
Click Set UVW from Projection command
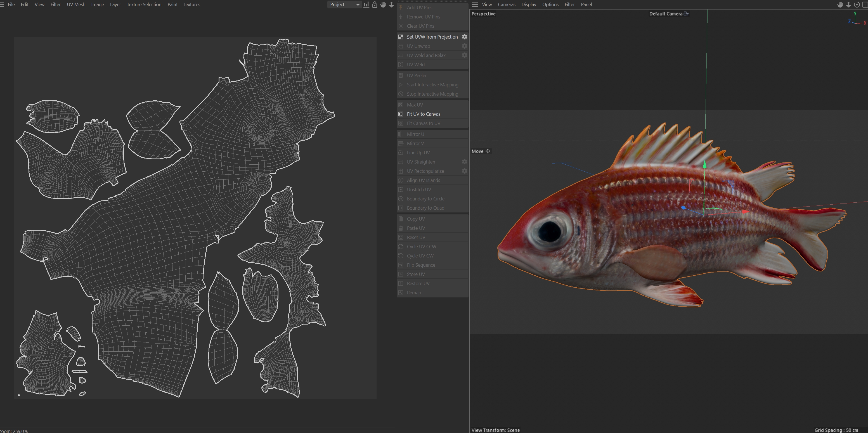[432, 37]
